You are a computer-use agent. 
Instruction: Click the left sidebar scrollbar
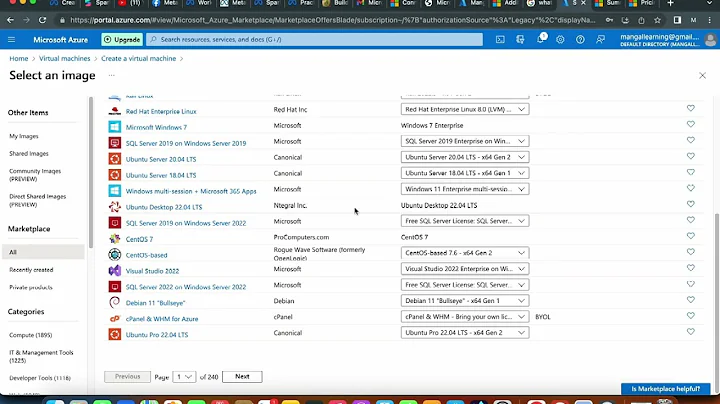pyautogui.click(x=91, y=172)
